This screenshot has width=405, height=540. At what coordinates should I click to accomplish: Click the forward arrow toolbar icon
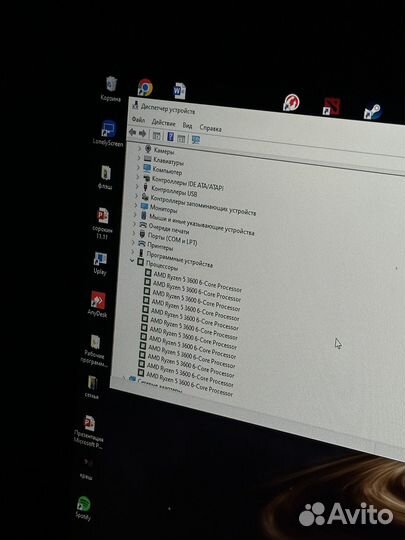click(142, 134)
